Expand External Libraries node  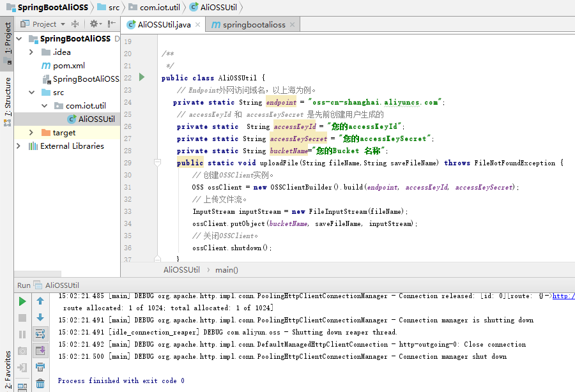point(18,146)
